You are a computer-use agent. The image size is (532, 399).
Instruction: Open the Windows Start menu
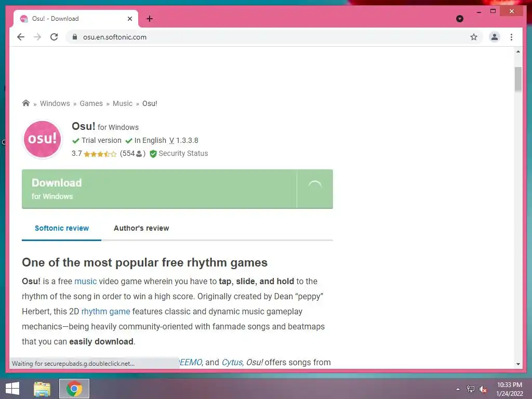(12, 389)
